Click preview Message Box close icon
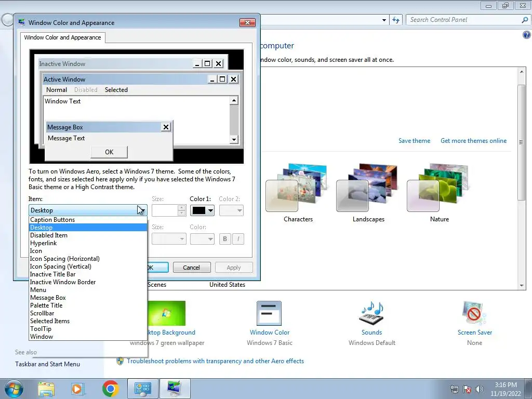 [x=166, y=127]
